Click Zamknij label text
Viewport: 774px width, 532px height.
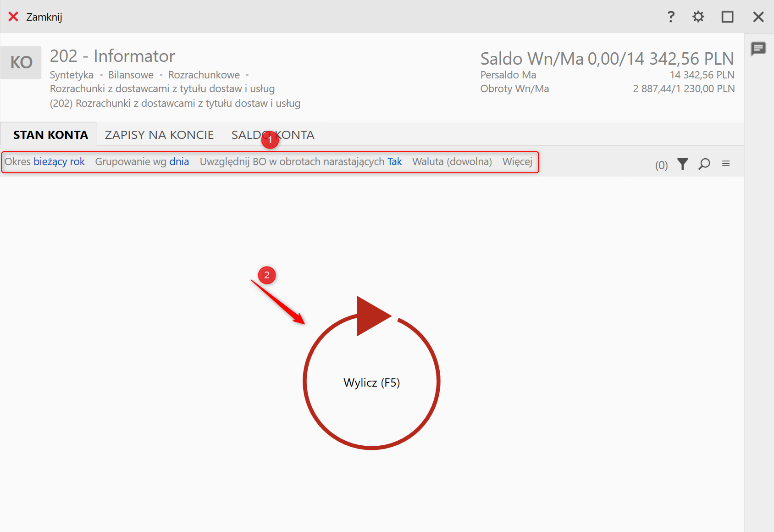pos(44,17)
